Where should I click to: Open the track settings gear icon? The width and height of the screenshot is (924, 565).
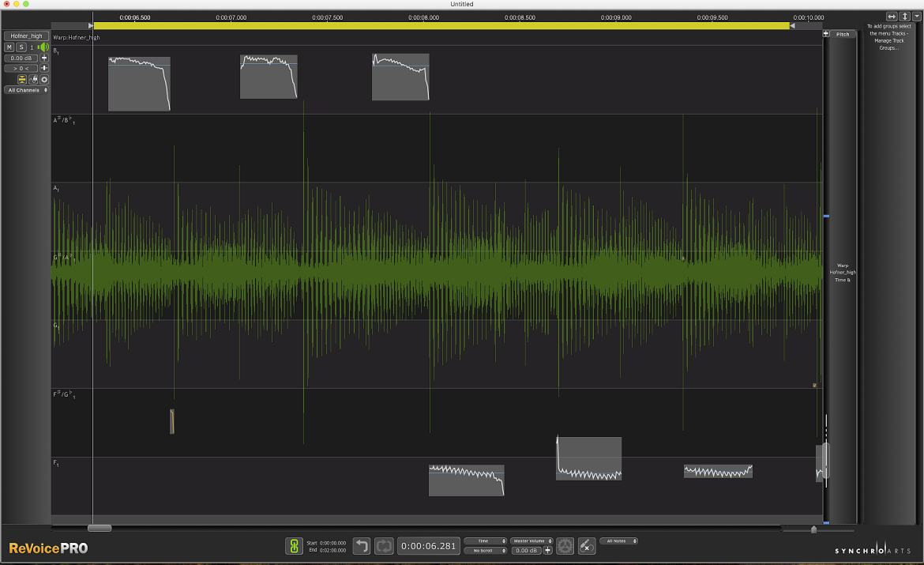click(44, 79)
